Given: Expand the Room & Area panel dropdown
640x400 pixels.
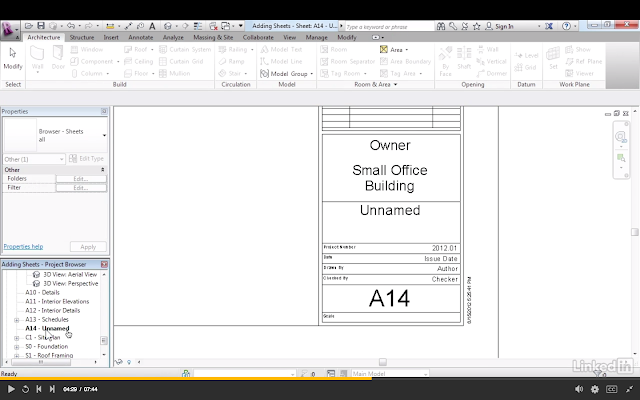Looking at the screenshot, I should click(x=396, y=84).
